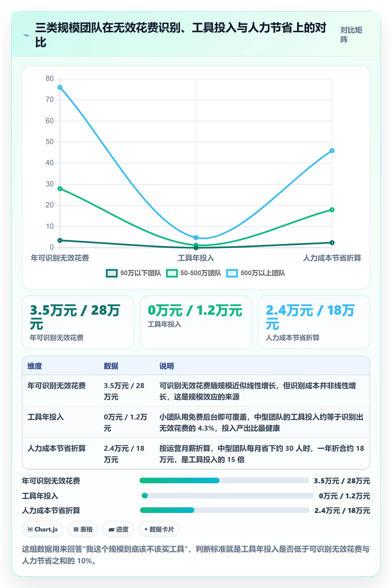
Task: Click the 0万元 / 1.2万元 value beside the progress bar
Action: coord(344,496)
